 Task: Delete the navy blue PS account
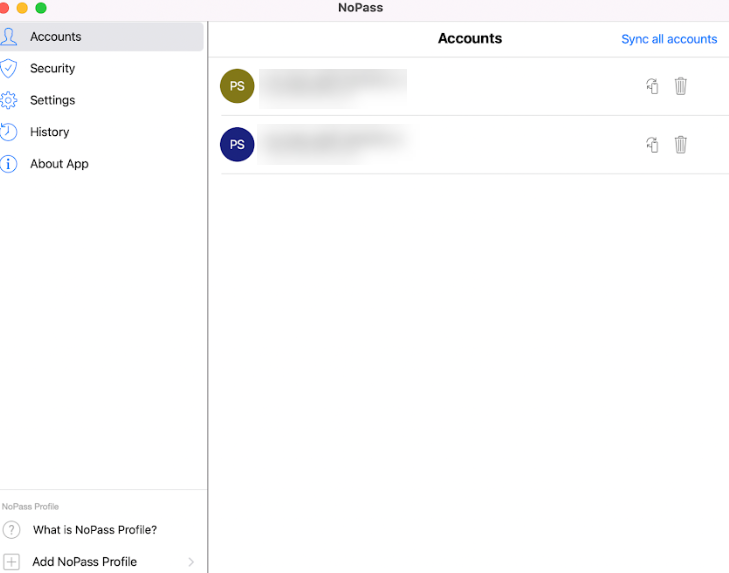(x=681, y=145)
